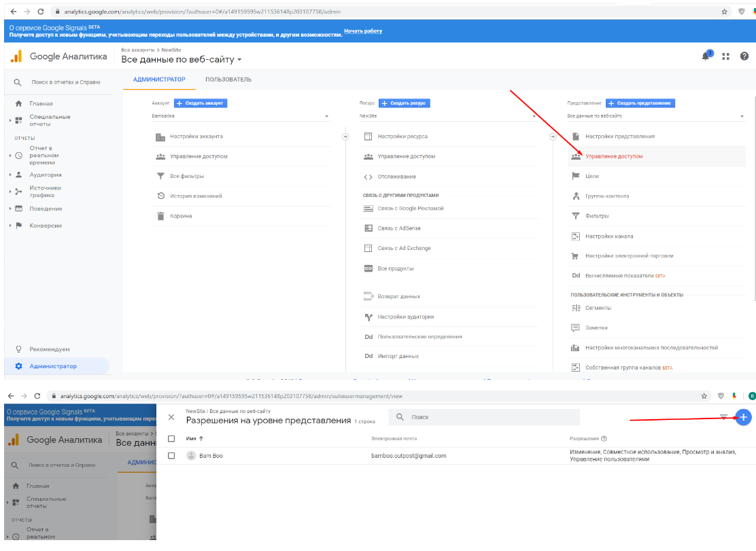Viewport: 756px width, 551px height.
Task: Open the Google apps grid icon
Action: (x=725, y=56)
